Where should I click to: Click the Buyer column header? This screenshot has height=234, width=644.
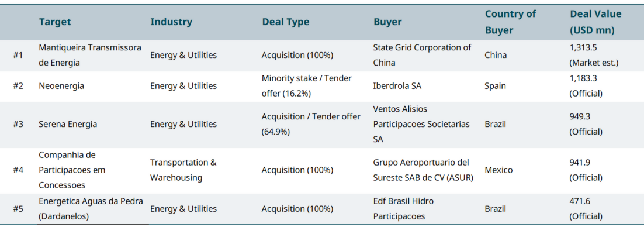(x=387, y=22)
